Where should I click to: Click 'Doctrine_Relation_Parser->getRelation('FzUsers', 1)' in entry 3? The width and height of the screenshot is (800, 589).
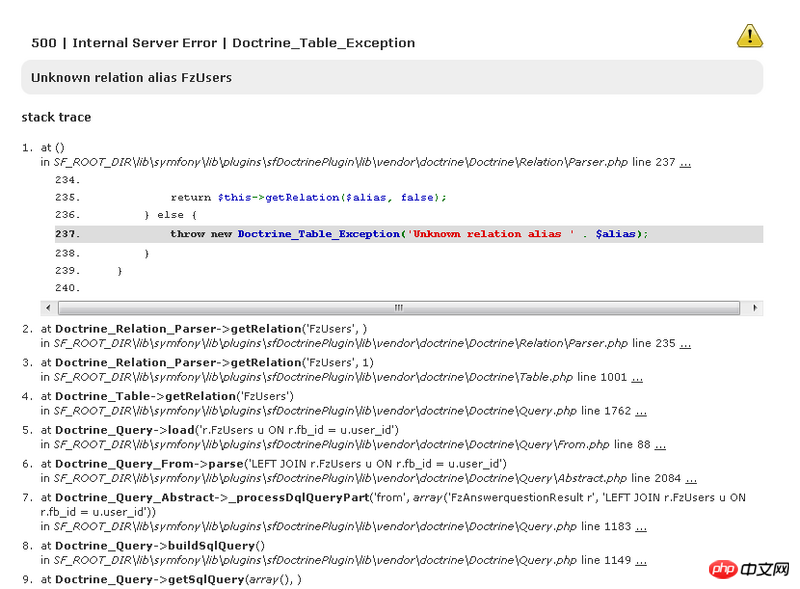(214, 363)
